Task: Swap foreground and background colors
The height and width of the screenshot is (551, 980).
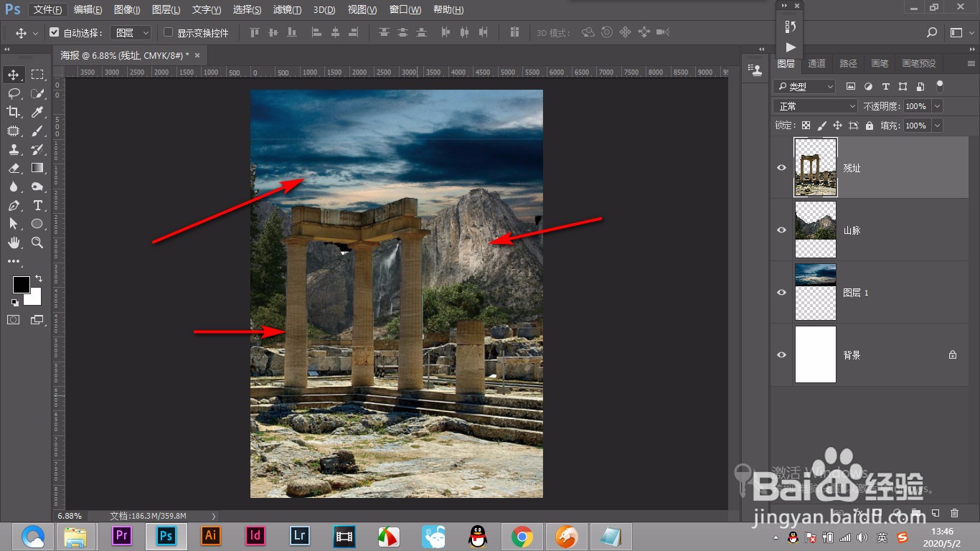Action: [39, 278]
